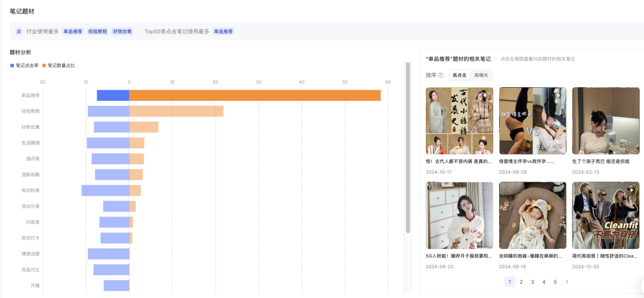Click the 题材分析 heading
644x298 pixels.
point(20,53)
